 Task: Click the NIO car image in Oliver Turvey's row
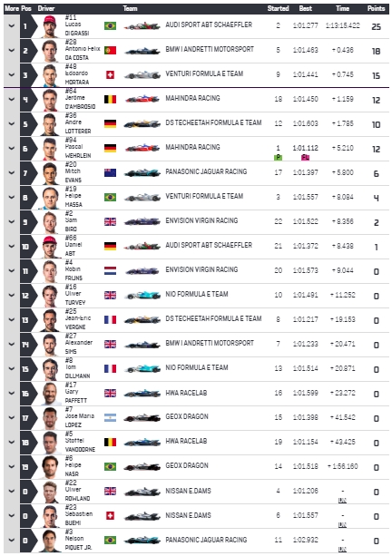click(142, 295)
